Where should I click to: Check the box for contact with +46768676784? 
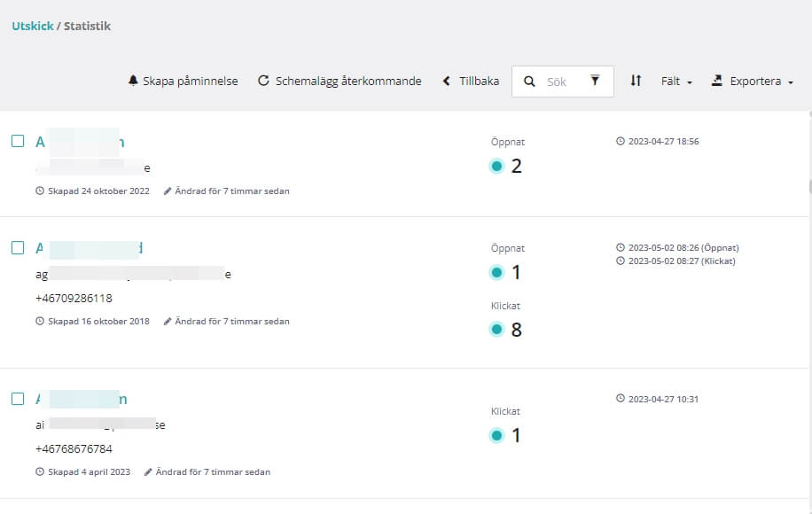pos(18,399)
